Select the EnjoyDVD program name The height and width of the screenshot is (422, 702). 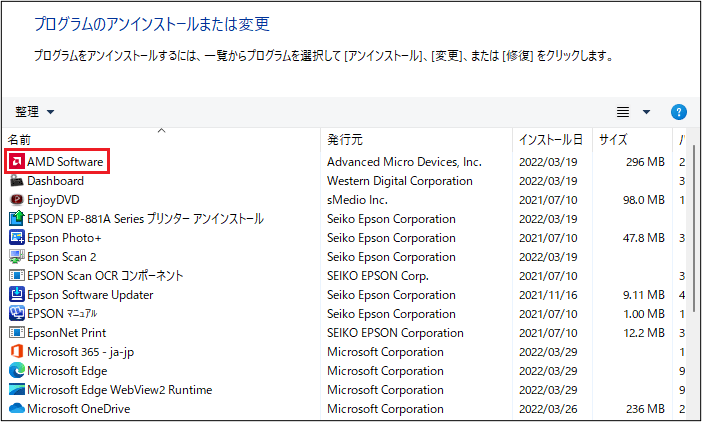click(53, 200)
